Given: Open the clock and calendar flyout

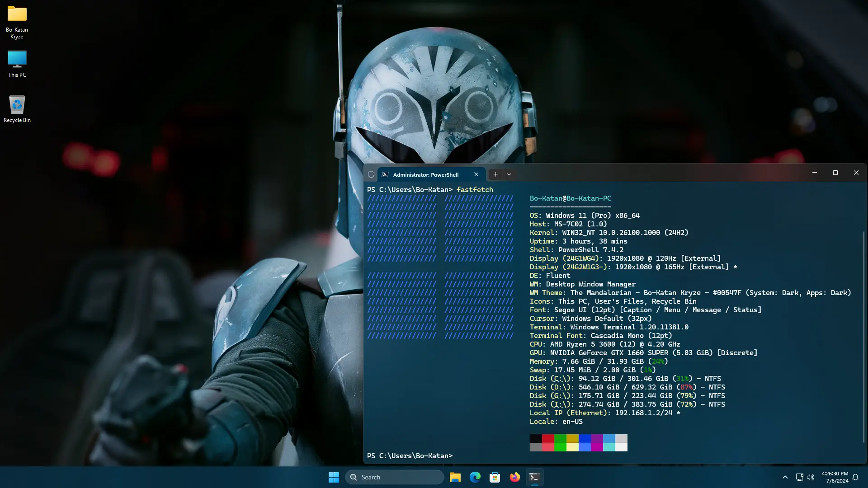Looking at the screenshot, I should (x=835, y=477).
